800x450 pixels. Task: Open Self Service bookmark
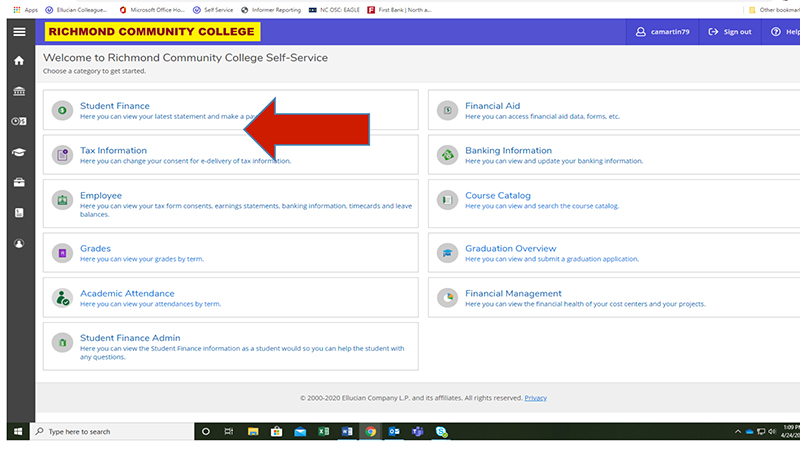click(213, 10)
